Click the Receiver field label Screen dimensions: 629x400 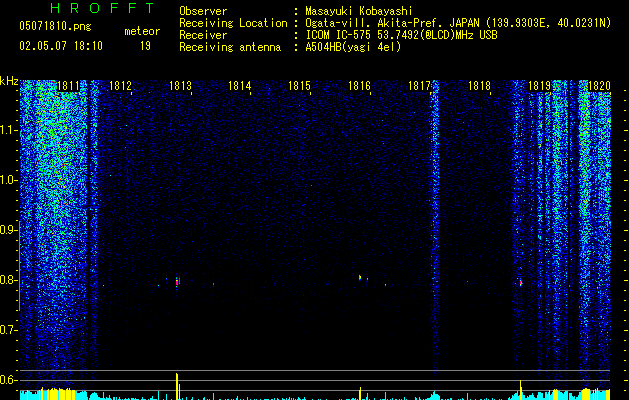[203, 35]
